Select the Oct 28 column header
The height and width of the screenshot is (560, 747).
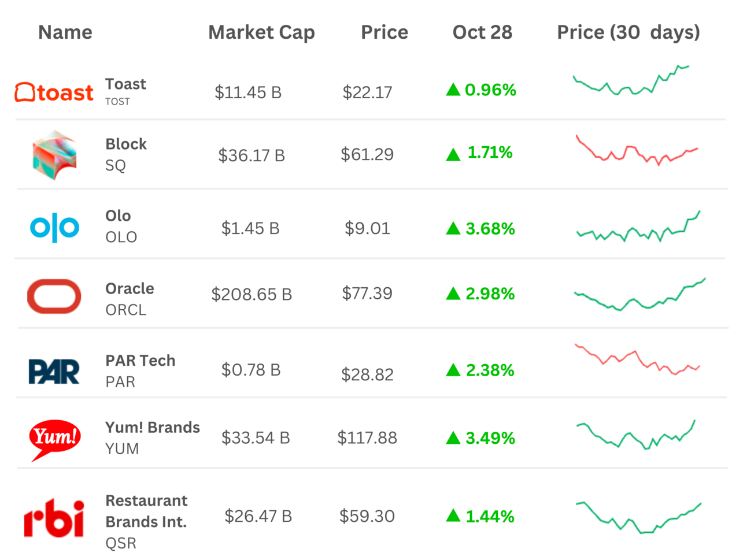(x=482, y=32)
